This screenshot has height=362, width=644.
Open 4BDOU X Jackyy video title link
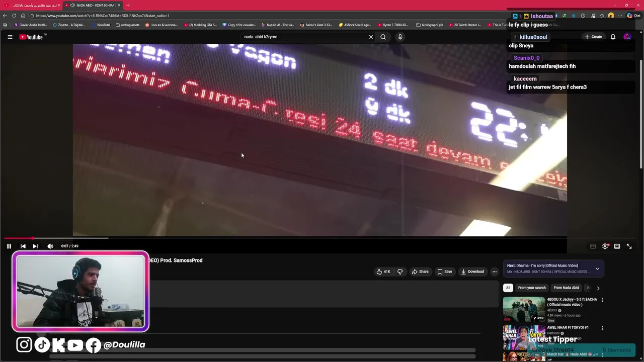[572, 302]
